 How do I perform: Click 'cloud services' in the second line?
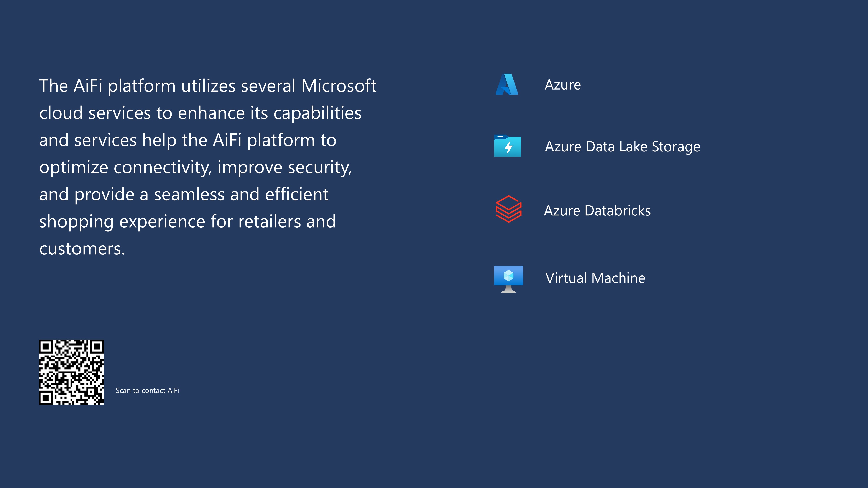click(95, 113)
